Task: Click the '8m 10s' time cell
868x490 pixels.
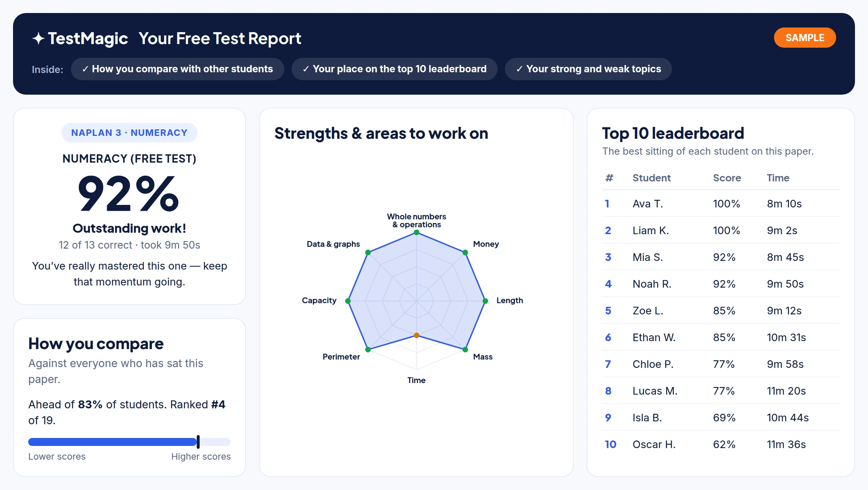Action: [x=784, y=203]
